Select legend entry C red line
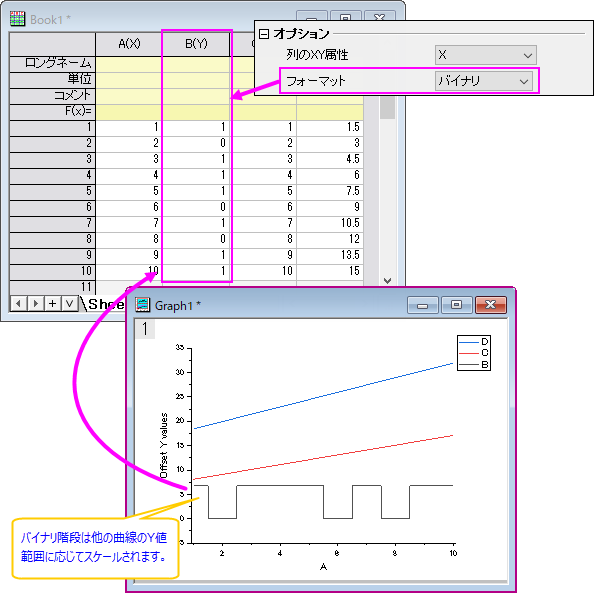 click(x=474, y=353)
